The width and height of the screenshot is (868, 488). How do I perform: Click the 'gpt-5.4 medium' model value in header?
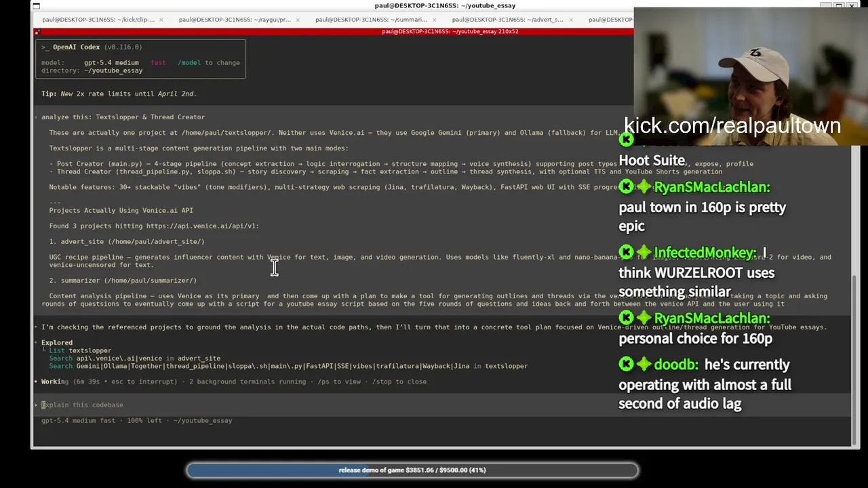(x=111, y=62)
